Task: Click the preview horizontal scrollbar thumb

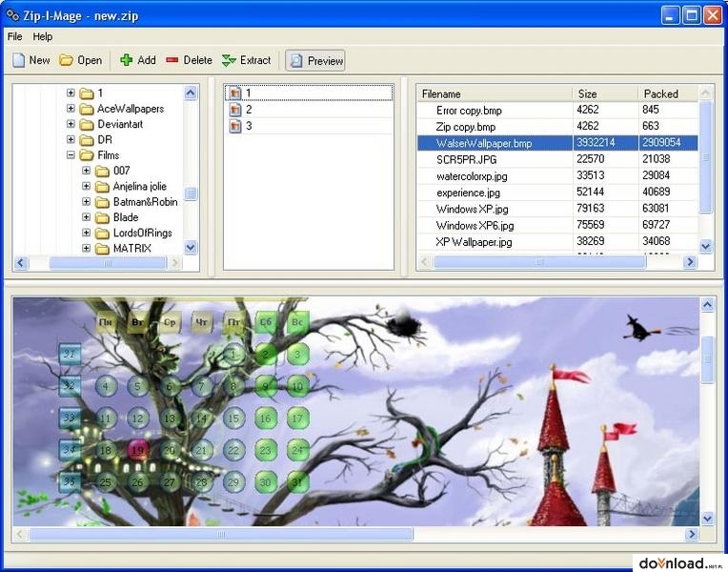Action: click(221, 535)
